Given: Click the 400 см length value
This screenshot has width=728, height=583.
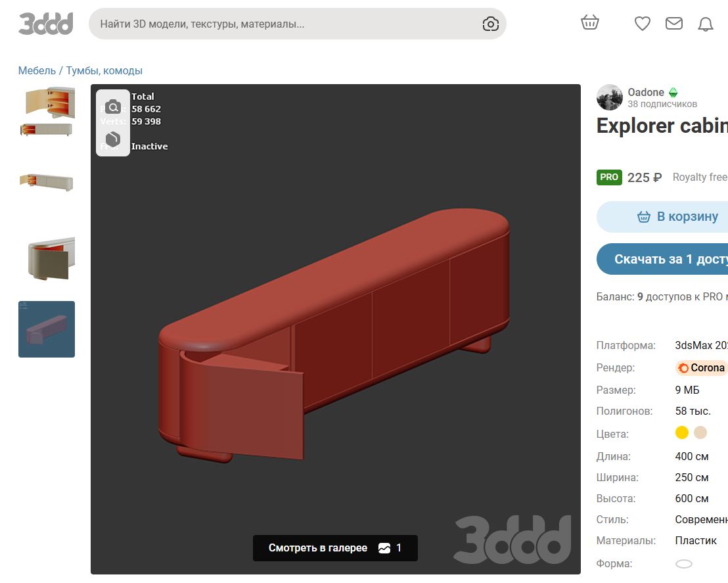Looking at the screenshot, I should click(x=692, y=457).
